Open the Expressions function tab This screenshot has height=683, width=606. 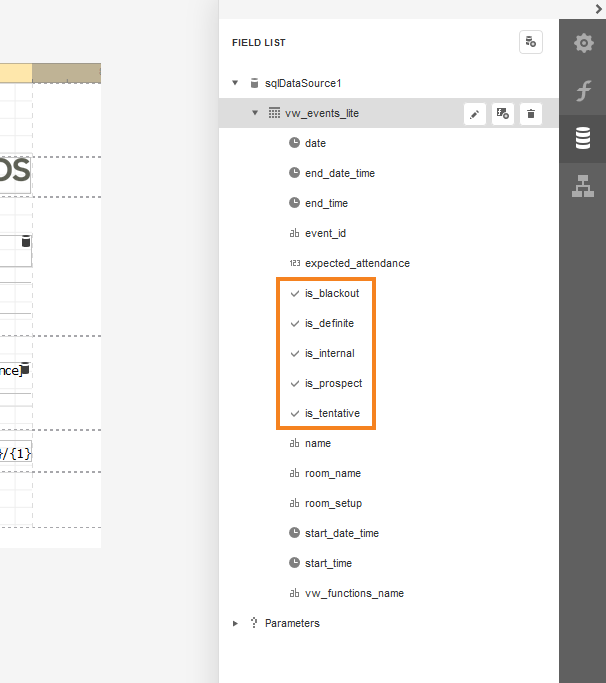coord(583,91)
